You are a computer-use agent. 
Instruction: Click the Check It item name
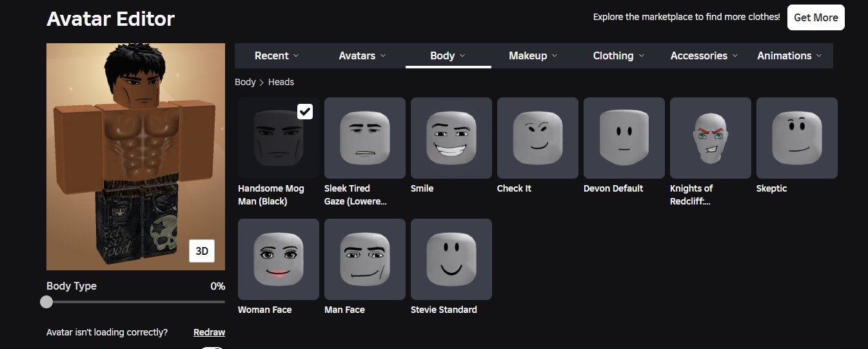514,188
